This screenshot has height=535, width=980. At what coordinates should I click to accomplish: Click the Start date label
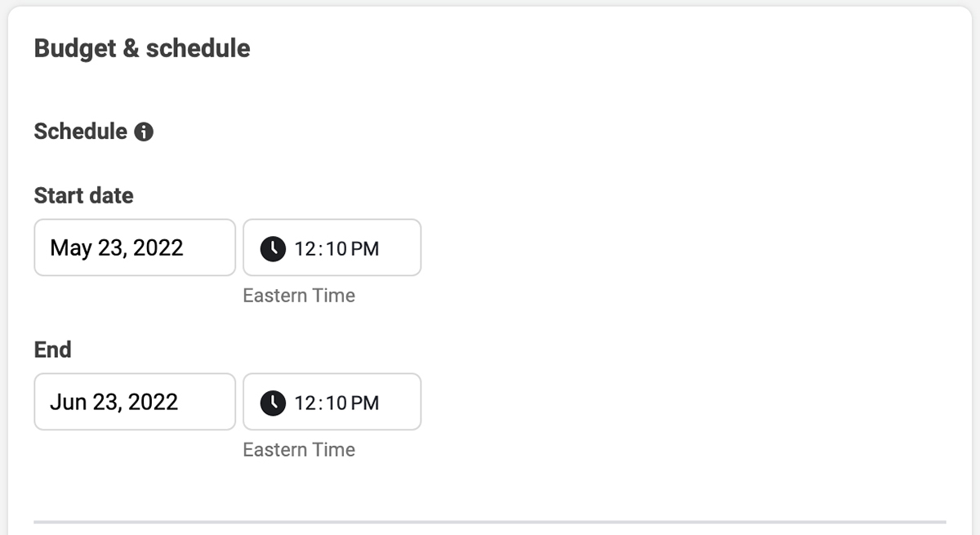(83, 196)
